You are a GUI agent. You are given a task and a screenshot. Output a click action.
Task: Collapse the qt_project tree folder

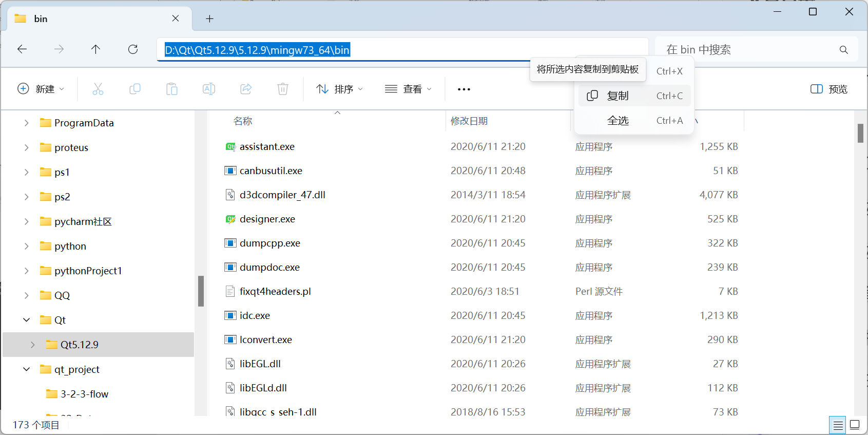point(27,369)
